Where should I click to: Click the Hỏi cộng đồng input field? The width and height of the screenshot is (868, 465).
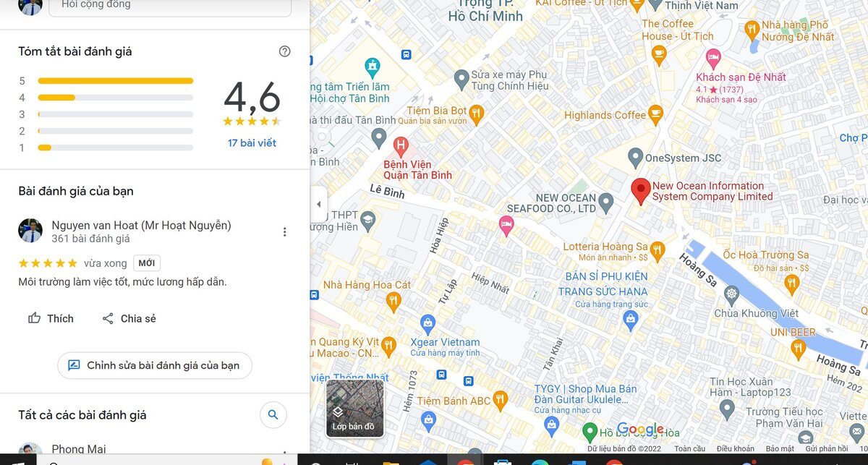pos(170,6)
